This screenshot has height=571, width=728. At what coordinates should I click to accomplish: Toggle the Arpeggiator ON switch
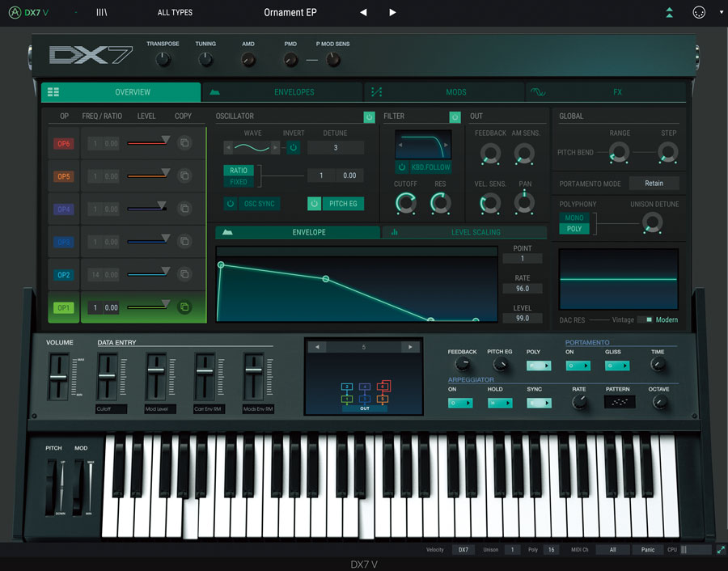tap(460, 403)
